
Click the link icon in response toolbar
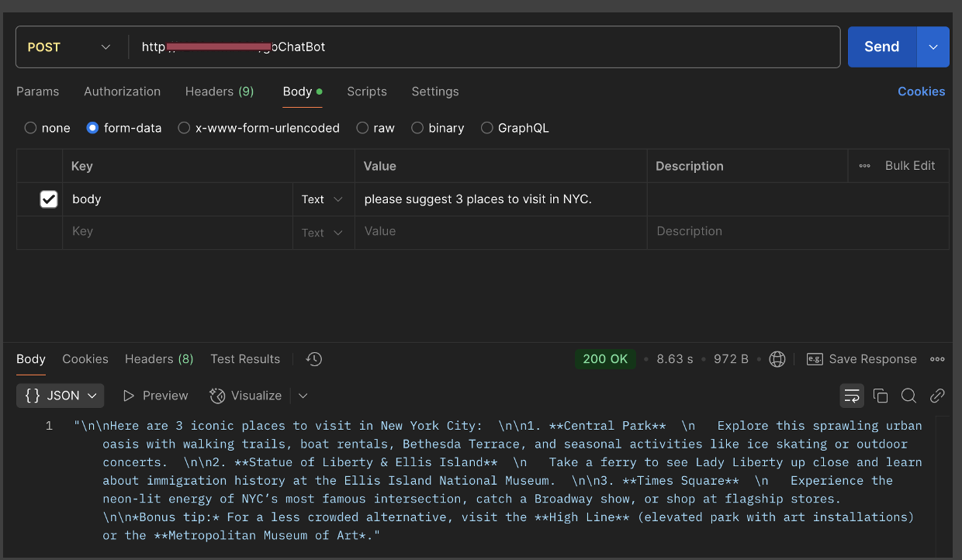tap(937, 396)
